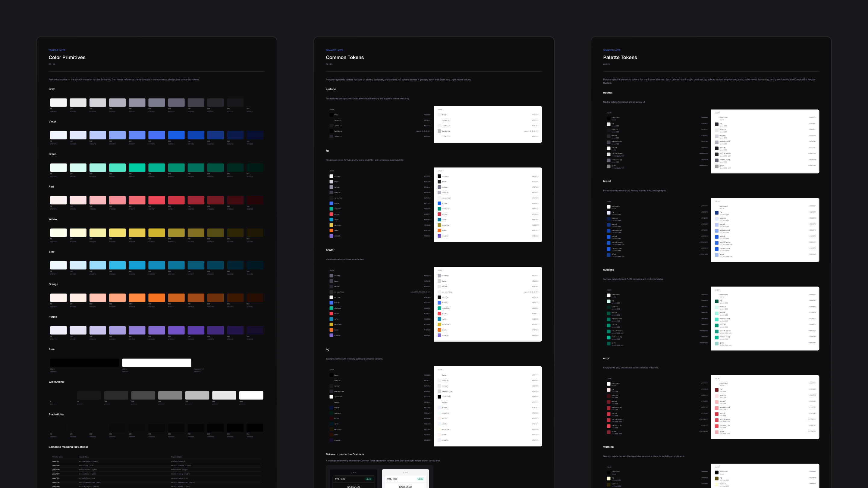Viewport: 868px width, 488px height.
Task: Select brand solid swatch in Dark column
Action: pyautogui.click(x=609, y=237)
